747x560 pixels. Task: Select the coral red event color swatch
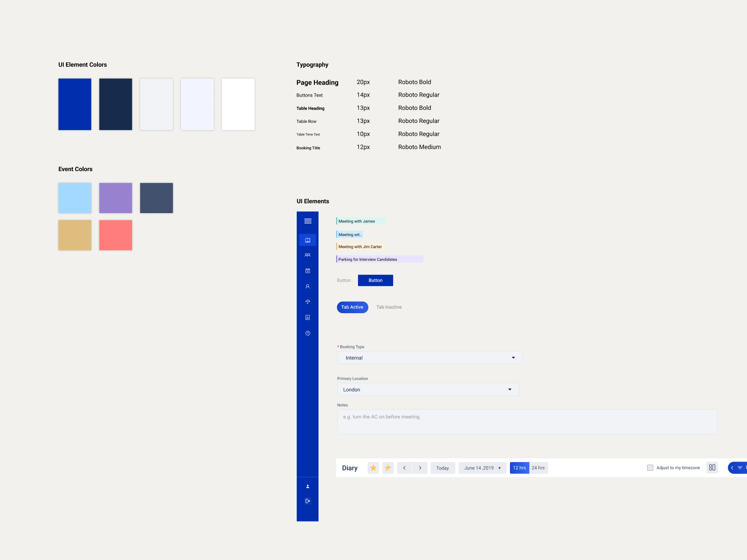point(116,235)
